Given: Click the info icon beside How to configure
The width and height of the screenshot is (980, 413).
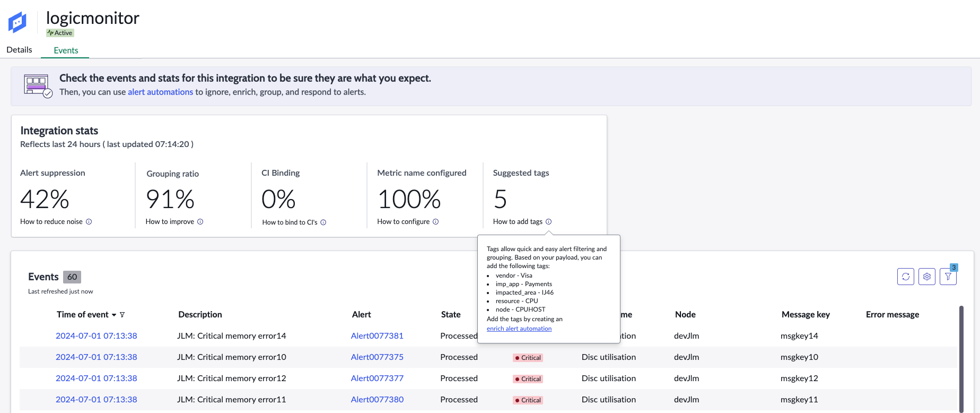Looking at the screenshot, I should pyautogui.click(x=436, y=222).
